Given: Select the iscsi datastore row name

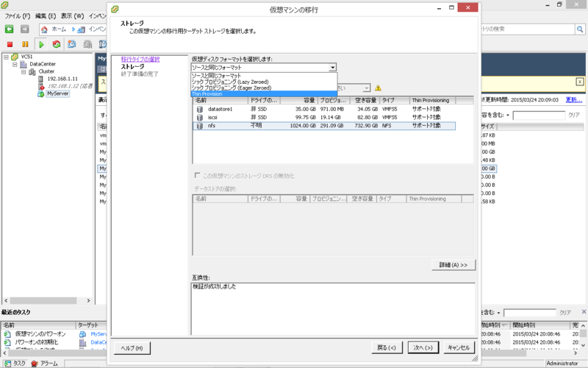Looking at the screenshot, I should click(212, 118).
